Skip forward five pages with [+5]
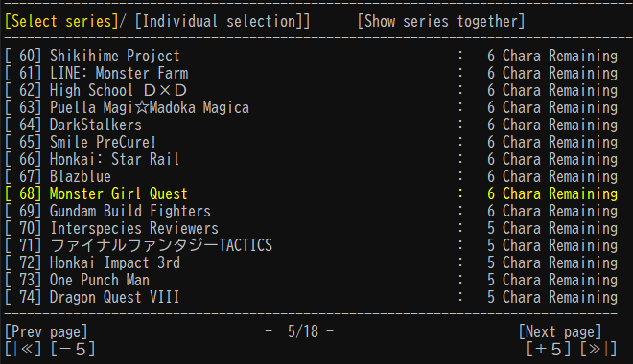Viewport: 633px width, 364px height. (549, 349)
